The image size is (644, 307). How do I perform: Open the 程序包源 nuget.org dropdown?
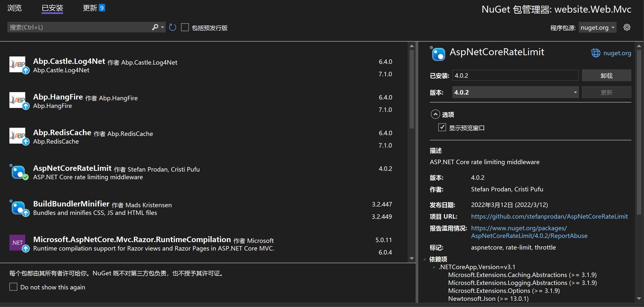(x=598, y=27)
